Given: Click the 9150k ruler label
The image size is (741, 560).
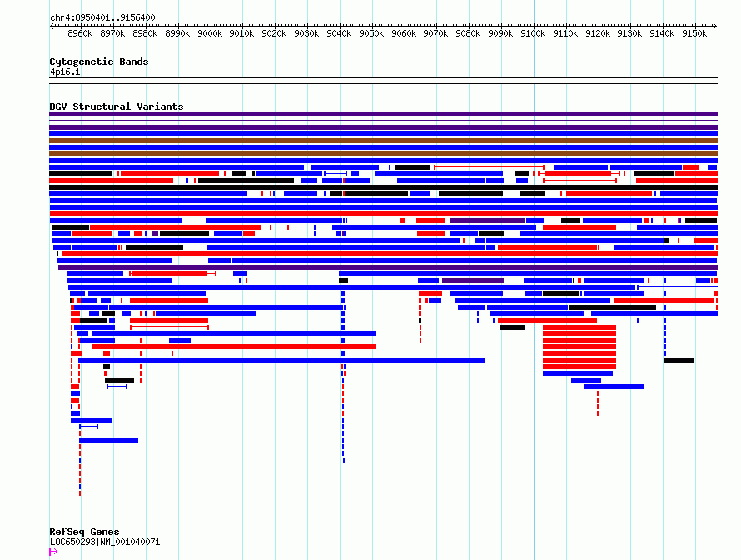Looking at the screenshot, I should pos(694,33).
